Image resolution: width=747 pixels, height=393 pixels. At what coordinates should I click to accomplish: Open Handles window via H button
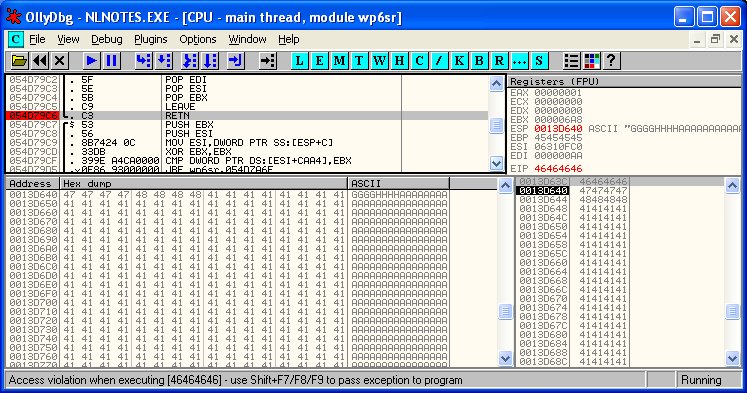click(x=399, y=60)
